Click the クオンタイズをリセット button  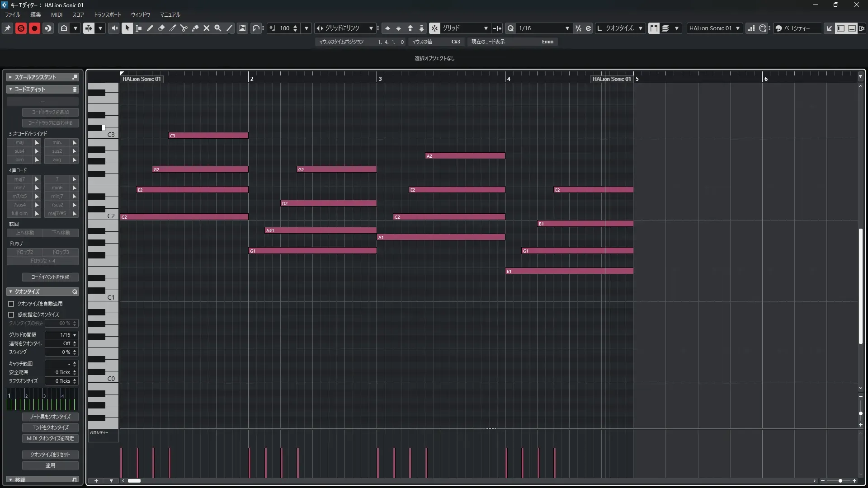click(50, 455)
